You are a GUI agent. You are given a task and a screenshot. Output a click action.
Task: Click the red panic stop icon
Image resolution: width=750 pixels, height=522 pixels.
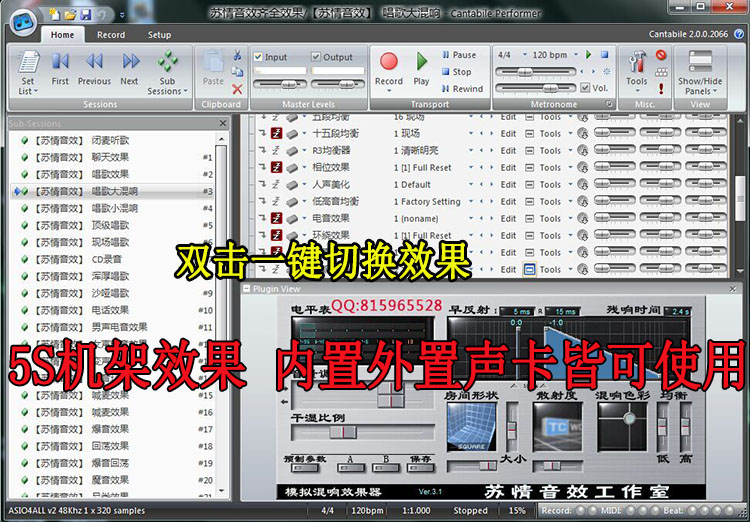point(661,55)
